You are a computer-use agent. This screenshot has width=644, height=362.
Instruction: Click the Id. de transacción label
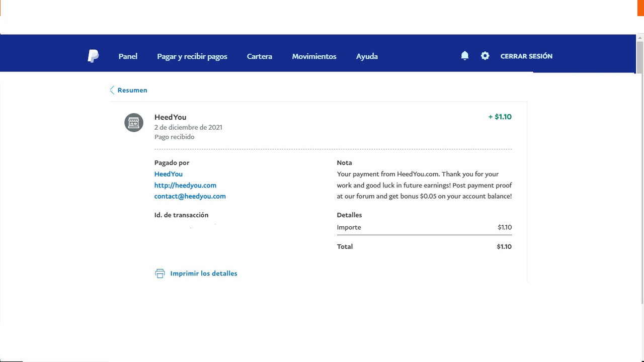click(x=181, y=215)
